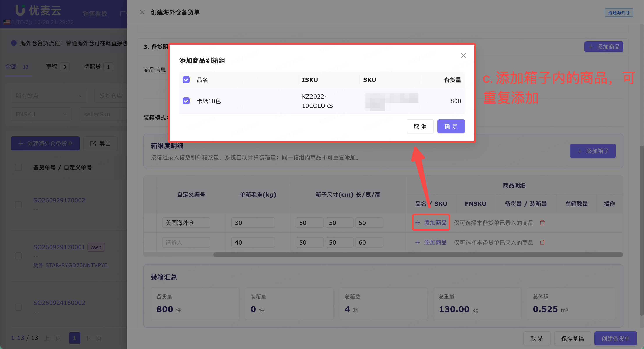This screenshot has width=644, height=349.
Task: Click the US flag timezone icon
Action: (7, 22)
